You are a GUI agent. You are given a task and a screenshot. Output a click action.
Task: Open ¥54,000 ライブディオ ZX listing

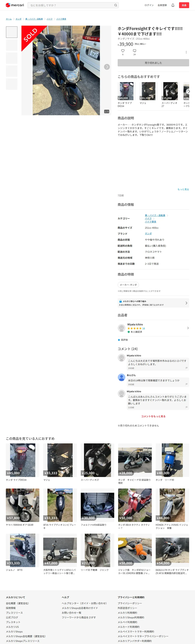click(172, 554)
